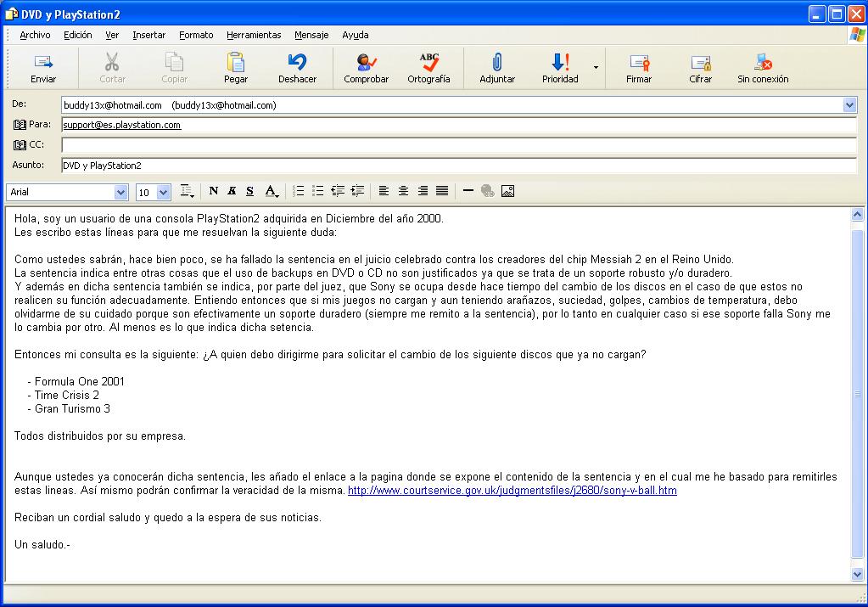Open the Archivo menu
The image size is (868, 607).
point(35,35)
